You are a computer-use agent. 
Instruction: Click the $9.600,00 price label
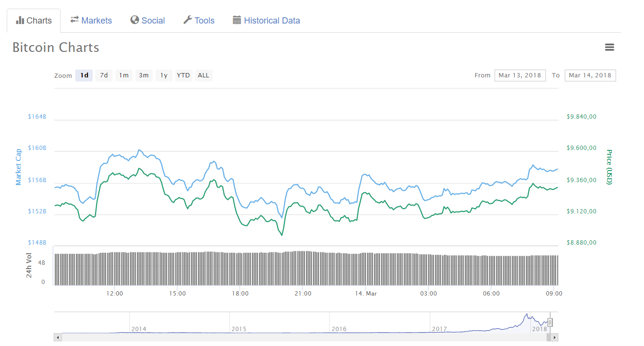click(x=582, y=148)
